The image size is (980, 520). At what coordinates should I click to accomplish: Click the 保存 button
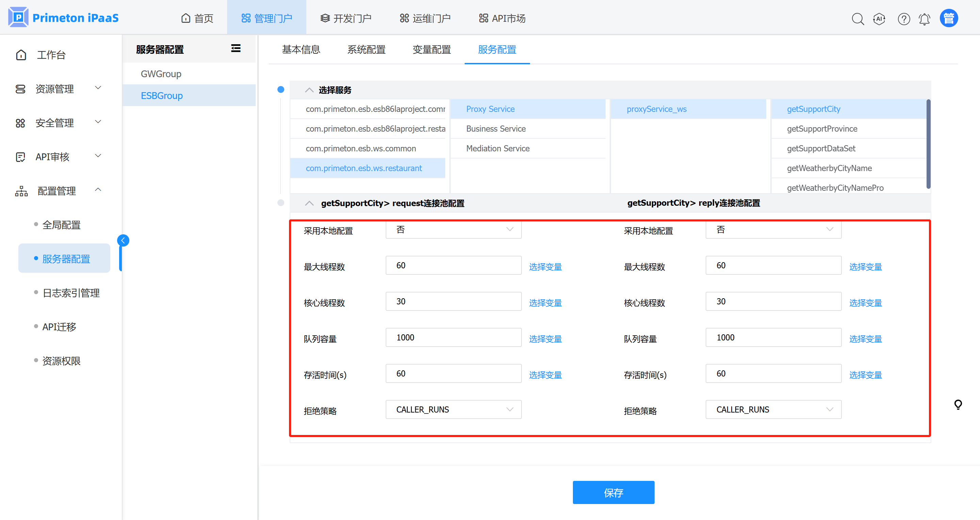[x=613, y=492]
